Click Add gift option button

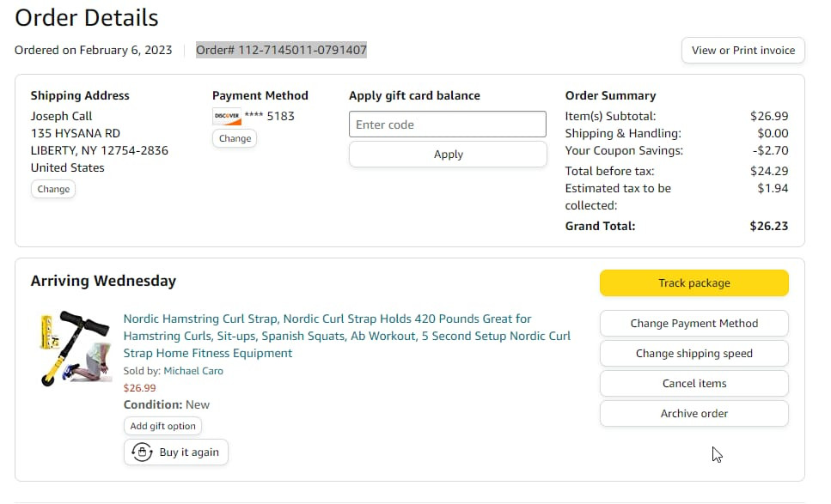tap(162, 426)
